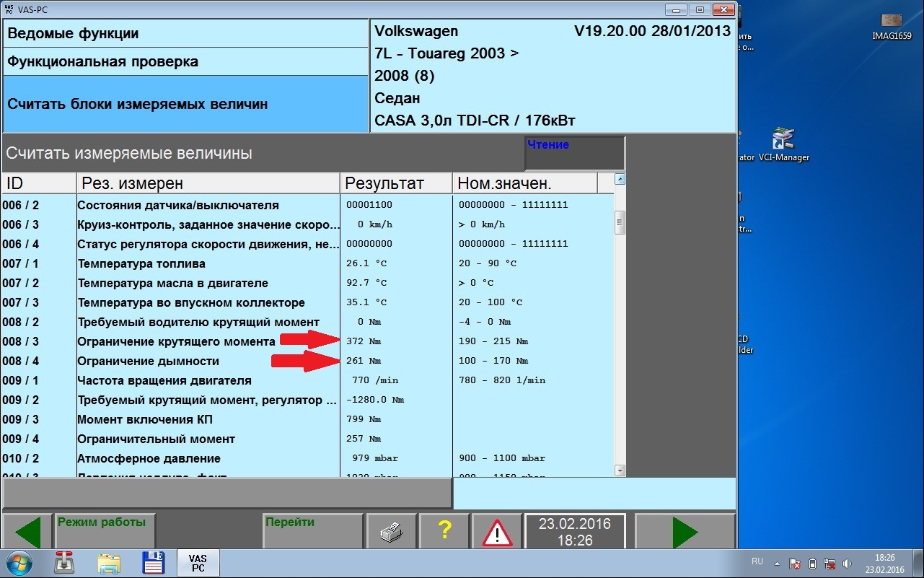Screen dimensions: 924x578
Task: Open Windows Explorer from the taskbar
Action: click(108, 563)
